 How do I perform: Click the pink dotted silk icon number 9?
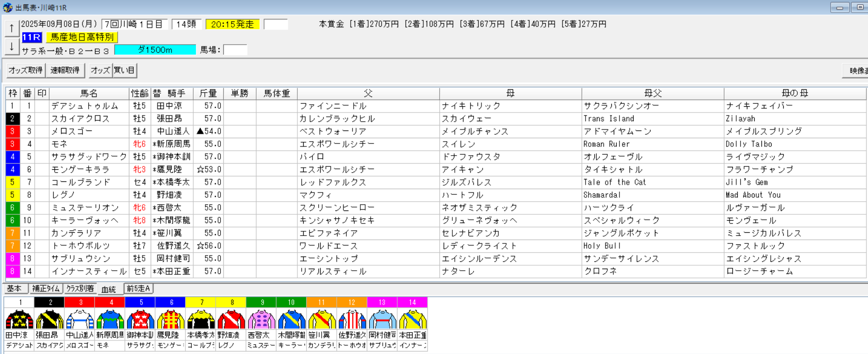coord(261,319)
